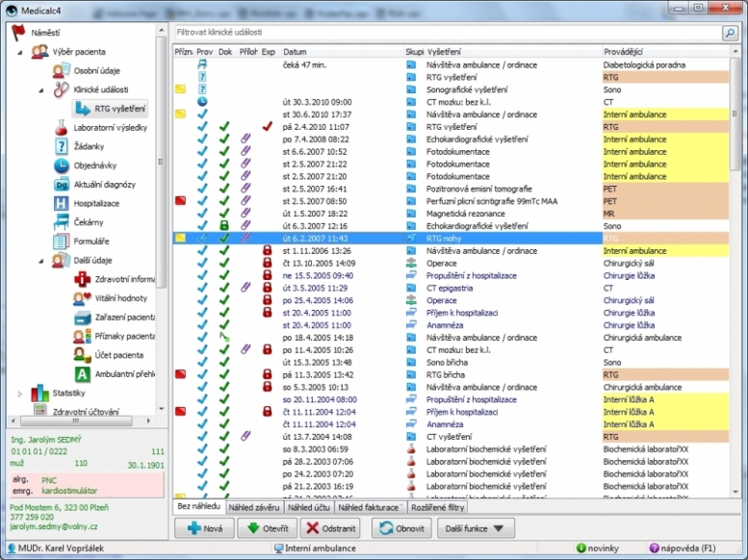Collapse the Výběr pacienta tree node
Viewport: 748px width, 560px height.
(x=20, y=52)
